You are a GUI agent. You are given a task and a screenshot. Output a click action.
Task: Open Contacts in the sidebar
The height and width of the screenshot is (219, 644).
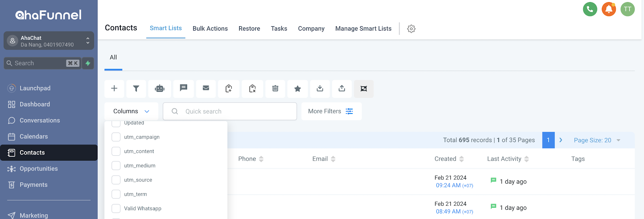click(x=49, y=153)
